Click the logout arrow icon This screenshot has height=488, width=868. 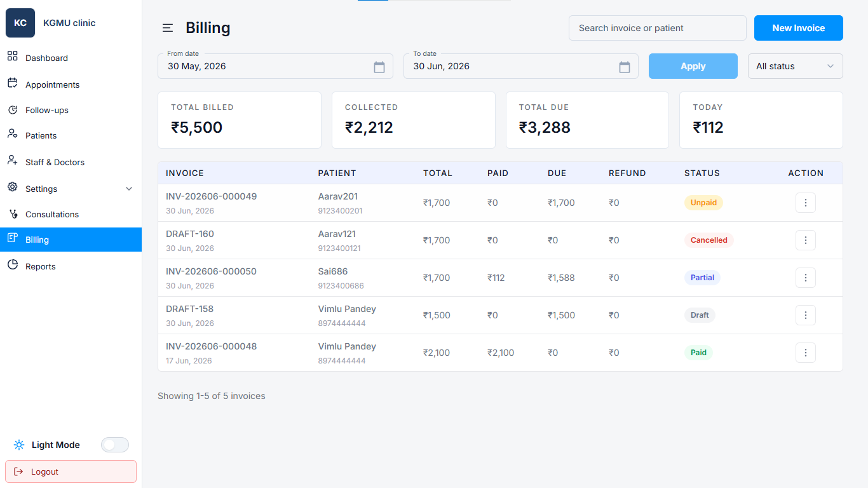coord(18,471)
